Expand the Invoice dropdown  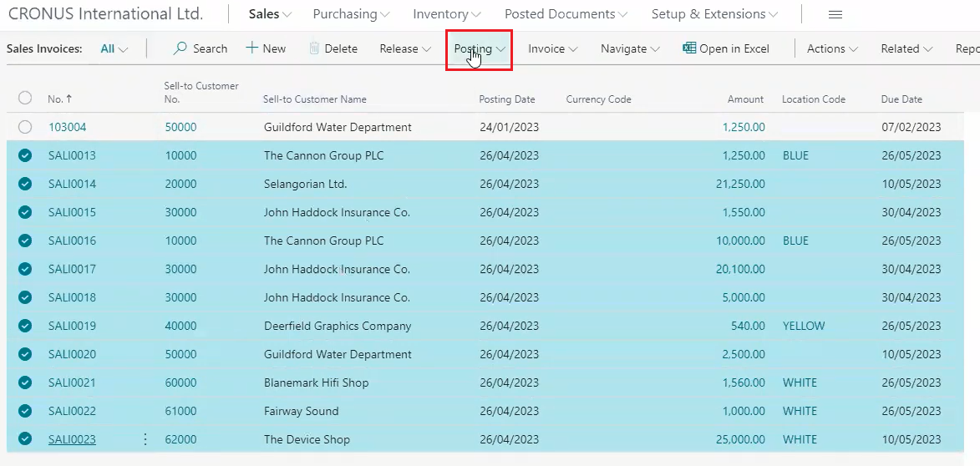click(552, 48)
